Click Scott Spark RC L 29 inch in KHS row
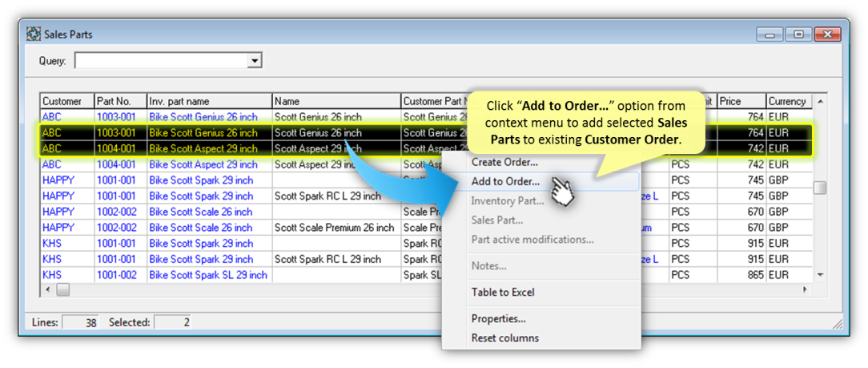Screen dimensions: 868x368 click(x=336, y=260)
